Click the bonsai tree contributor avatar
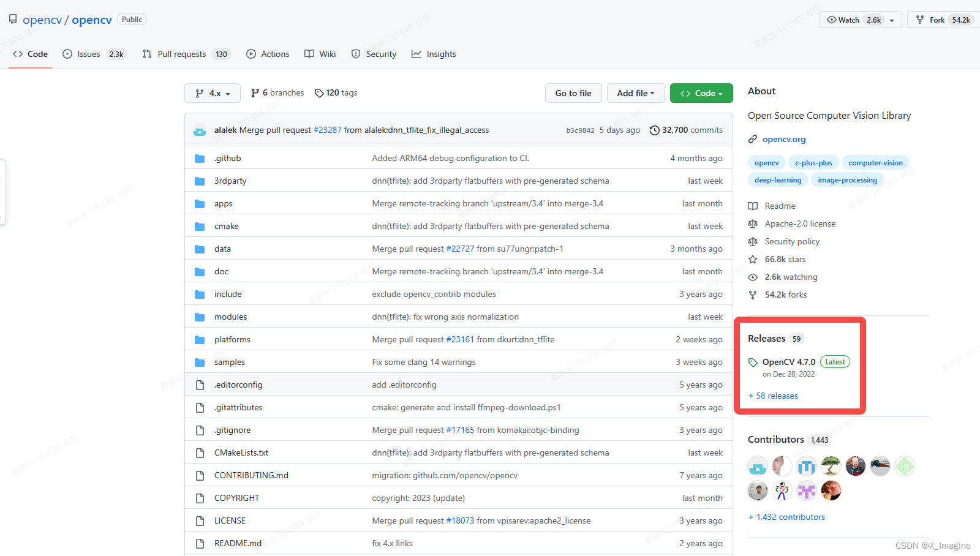 [x=831, y=467]
